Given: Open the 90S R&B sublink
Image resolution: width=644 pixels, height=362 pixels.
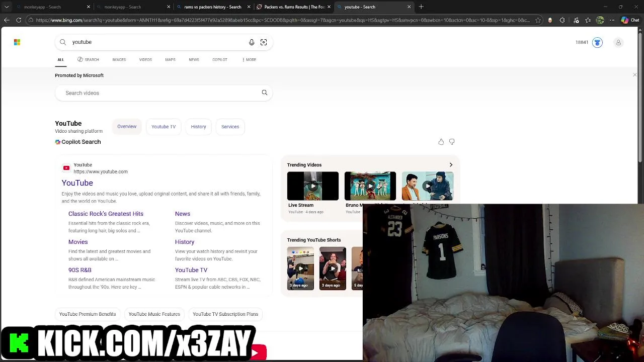Looking at the screenshot, I should (80, 270).
